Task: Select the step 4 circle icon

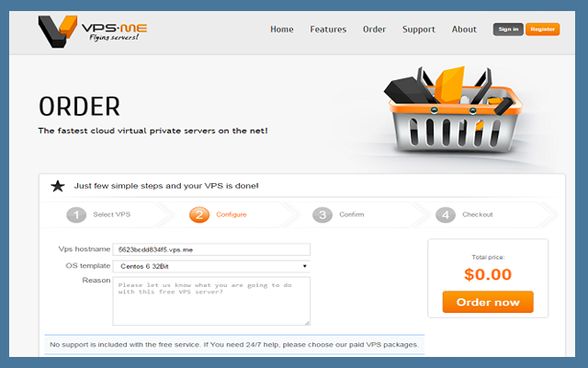Action: 446,214
